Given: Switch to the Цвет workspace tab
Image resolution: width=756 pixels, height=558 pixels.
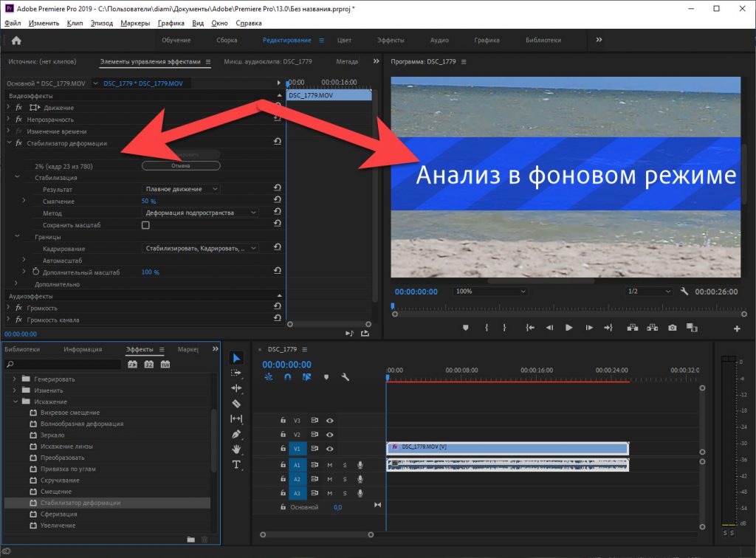Looking at the screenshot, I should tap(344, 41).
